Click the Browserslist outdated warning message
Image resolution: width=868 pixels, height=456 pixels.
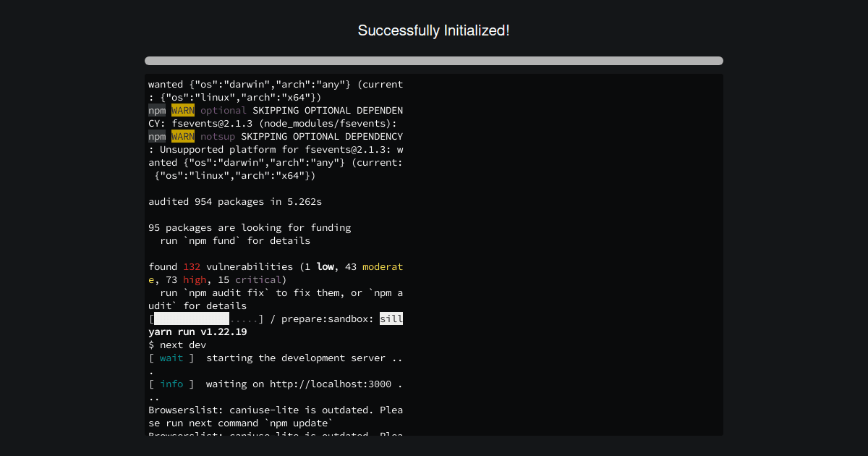tap(275, 410)
